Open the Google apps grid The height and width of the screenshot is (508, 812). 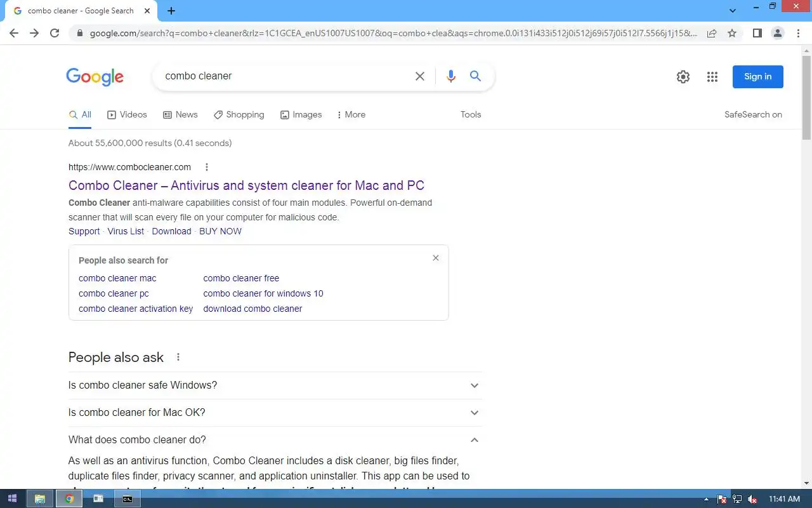[712, 77]
